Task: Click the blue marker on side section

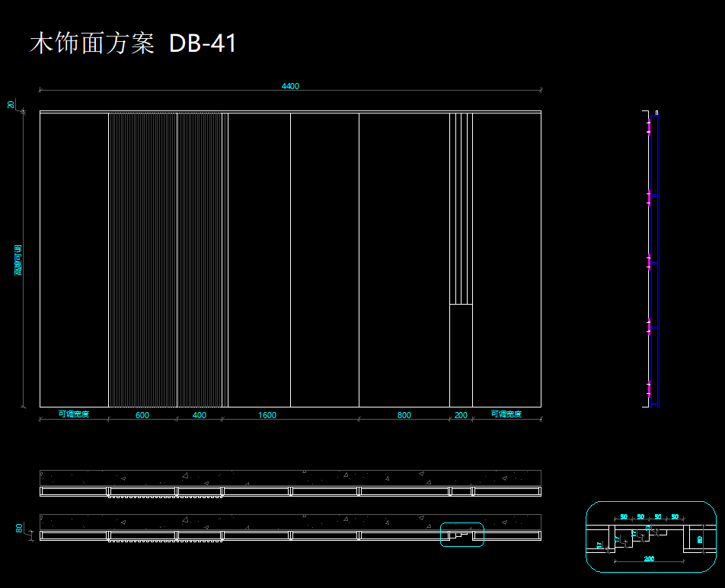Action: pos(654,263)
